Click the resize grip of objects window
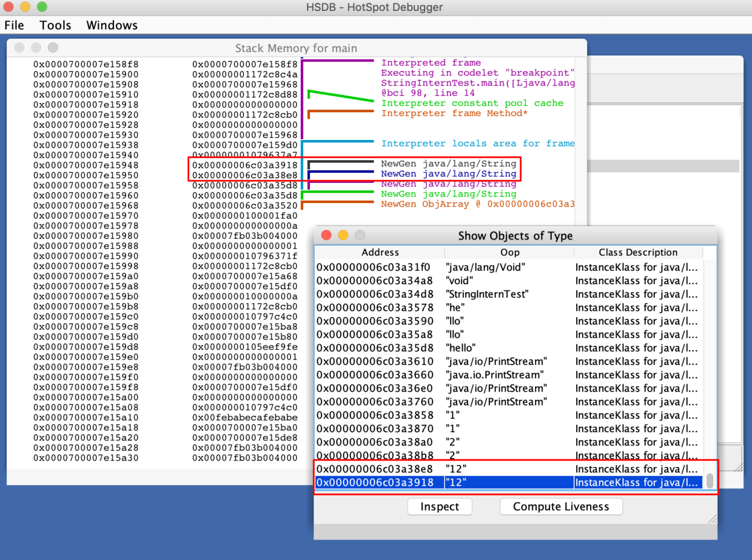 (712, 519)
